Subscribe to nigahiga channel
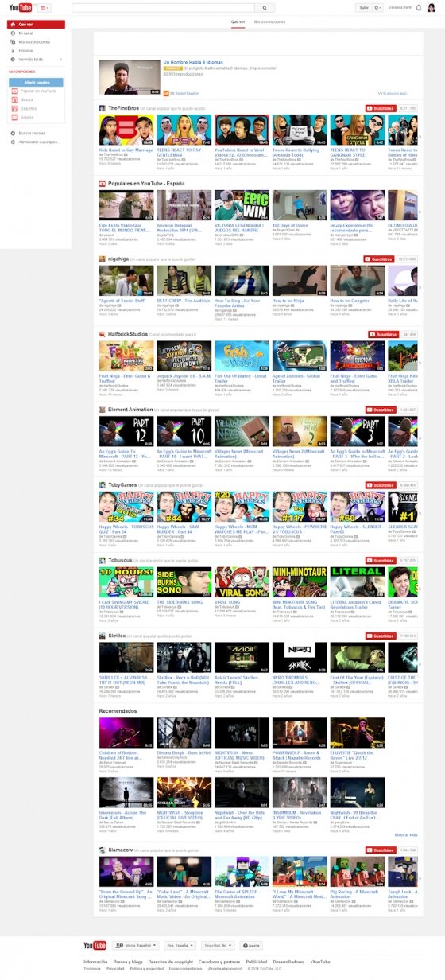Screen dimensions: 445x980 tap(379, 259)
